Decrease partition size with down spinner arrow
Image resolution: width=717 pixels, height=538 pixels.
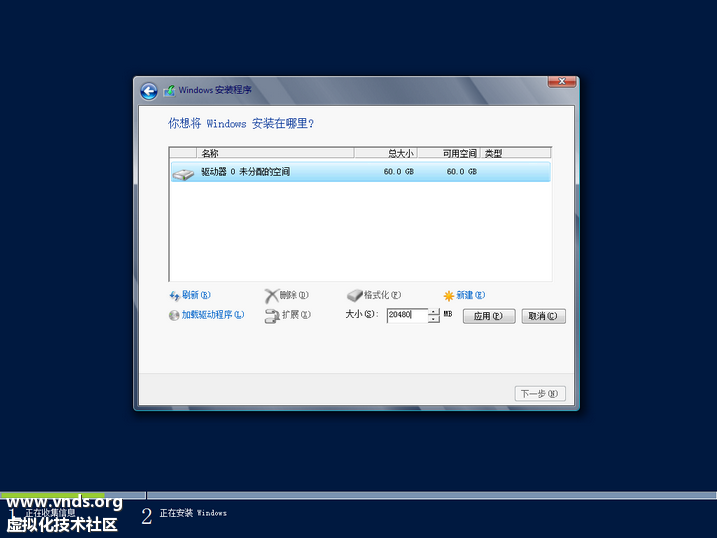pyautogui.click(x=433, y=319)
